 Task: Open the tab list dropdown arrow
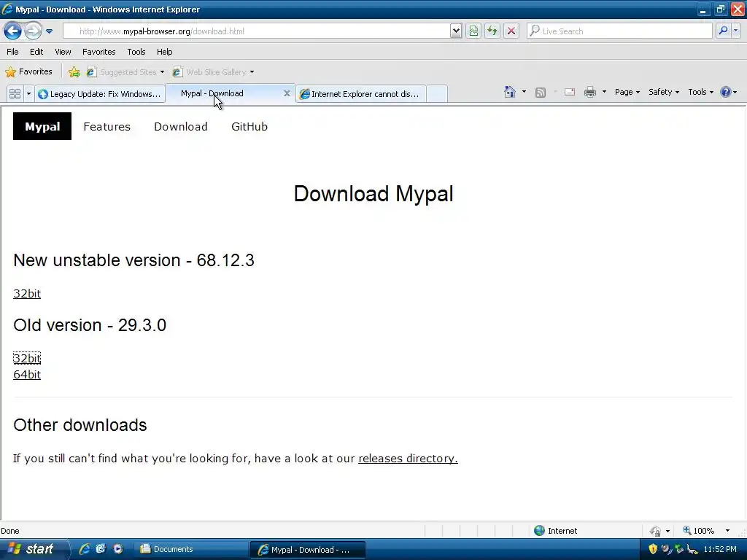point(28,94)
